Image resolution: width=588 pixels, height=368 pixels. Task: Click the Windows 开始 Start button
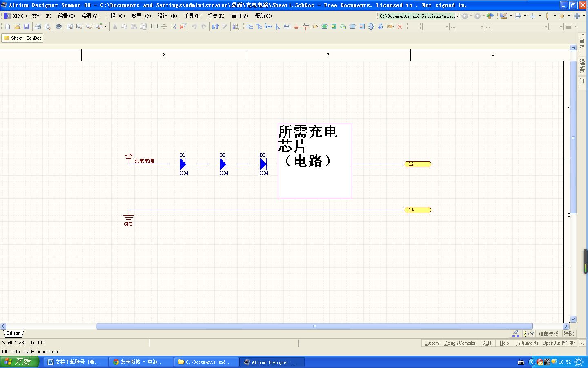coord(19,362)
